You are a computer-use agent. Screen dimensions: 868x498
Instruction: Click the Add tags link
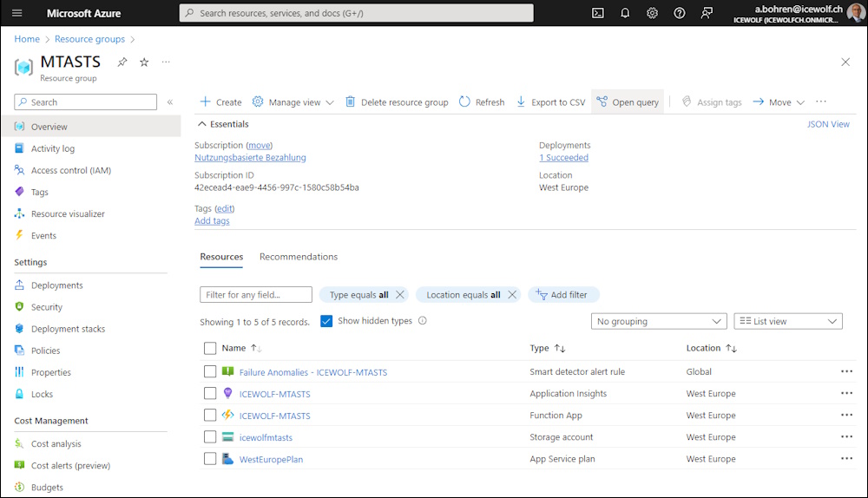(x=212, y=220)
